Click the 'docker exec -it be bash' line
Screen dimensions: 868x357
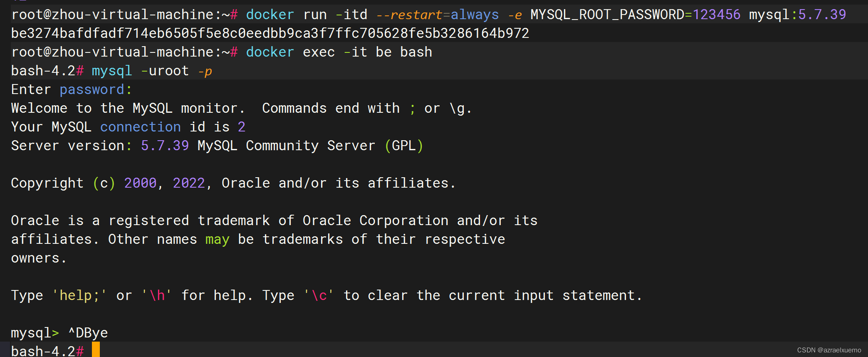[x=222, y=52]
